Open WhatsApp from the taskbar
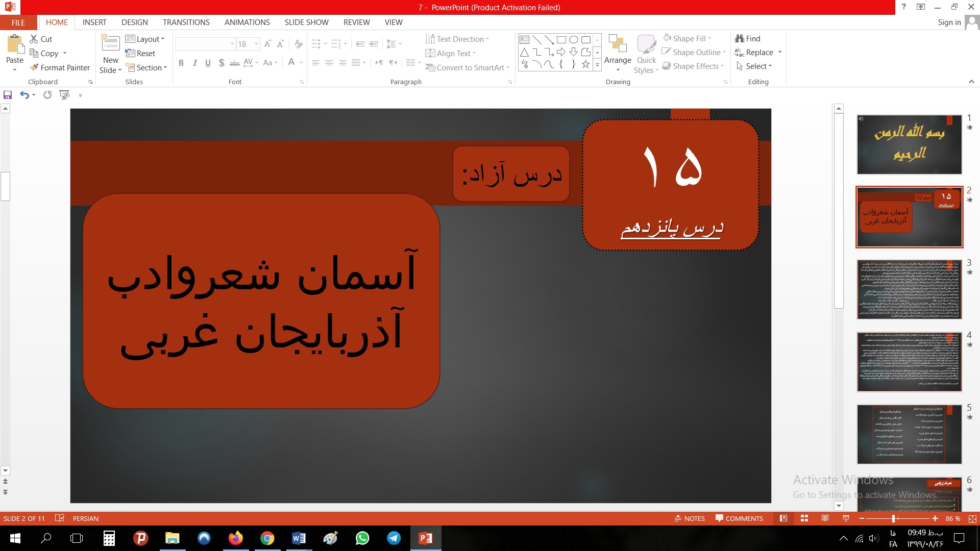980x551 pixels. tap(362, 538)
